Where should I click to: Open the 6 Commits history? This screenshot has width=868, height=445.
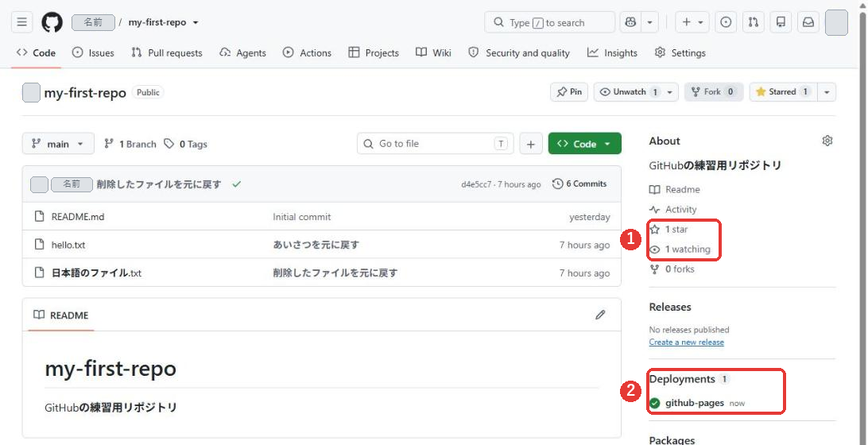pos(579,184)
